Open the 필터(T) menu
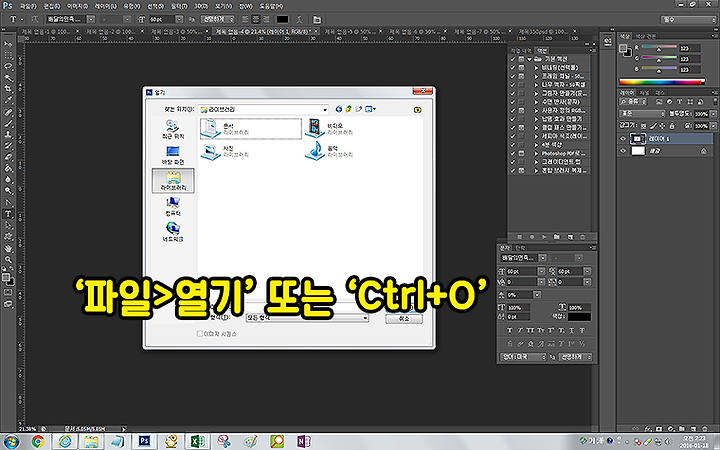Viewport: 720px width, 450px height. pyautogui.click(x=179, y=6)
